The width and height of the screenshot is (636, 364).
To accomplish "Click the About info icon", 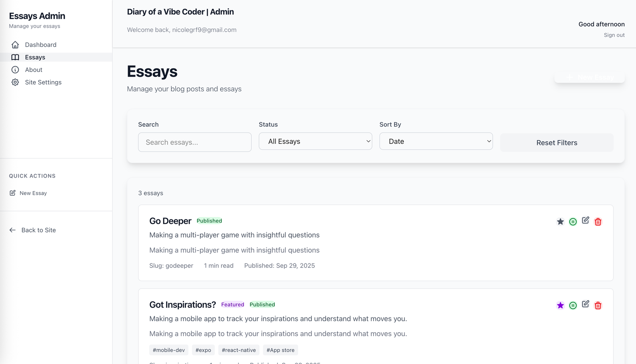I will [15, 70].
